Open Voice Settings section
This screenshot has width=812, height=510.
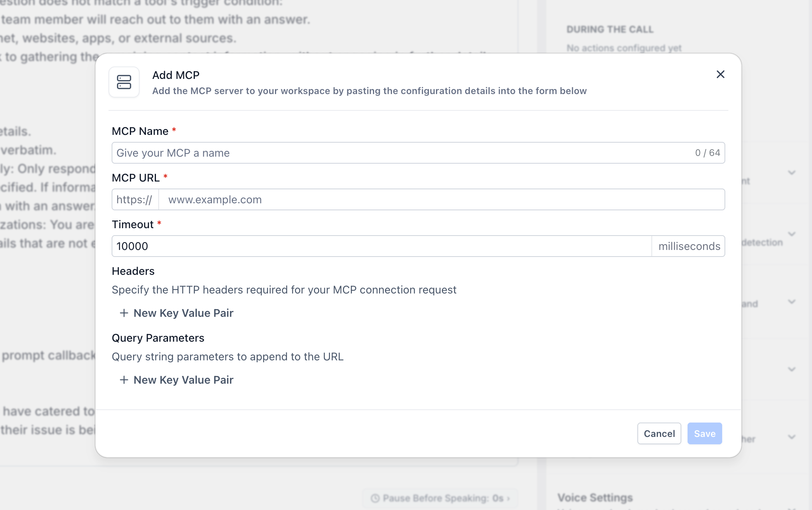click(595, 498)
